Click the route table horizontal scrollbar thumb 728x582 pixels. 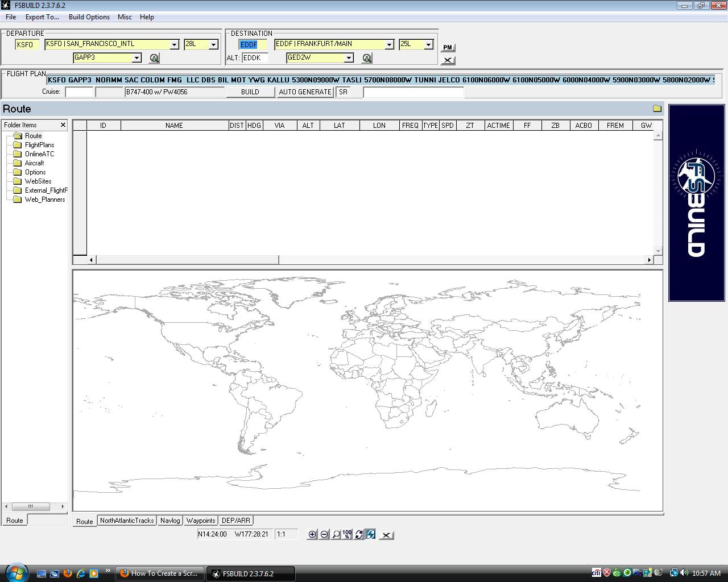188,260
